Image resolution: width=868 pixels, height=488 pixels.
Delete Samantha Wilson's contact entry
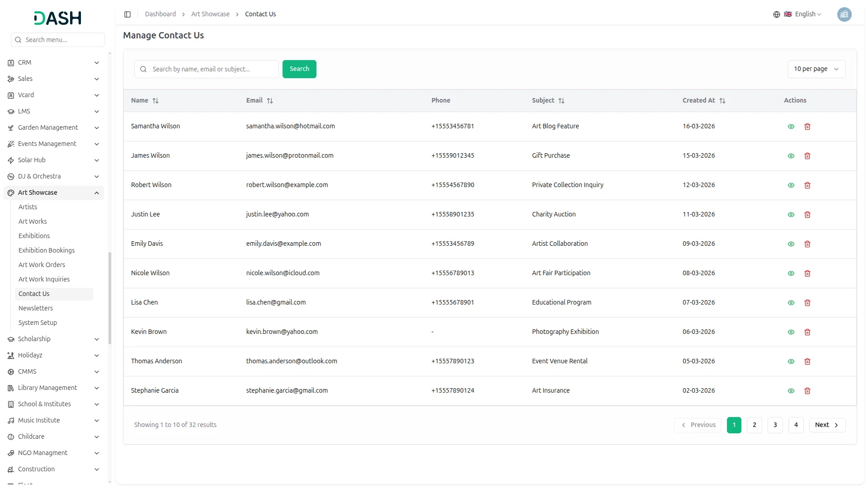pos(807,127)
